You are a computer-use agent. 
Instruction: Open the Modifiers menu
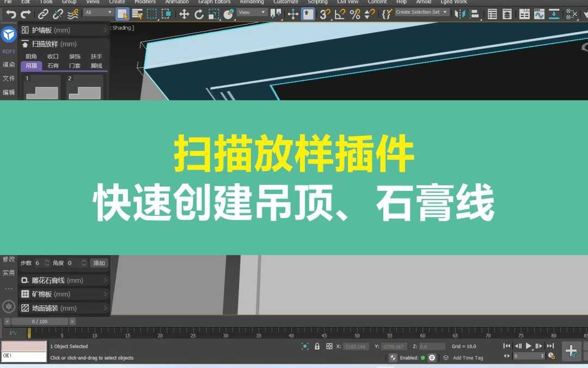pos(145,2)
